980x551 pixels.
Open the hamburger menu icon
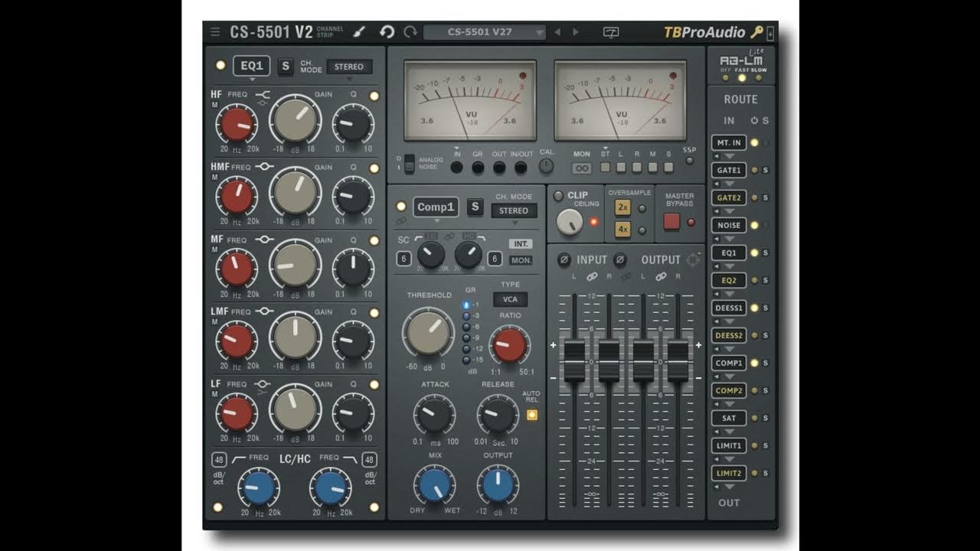tap(215, 32)
